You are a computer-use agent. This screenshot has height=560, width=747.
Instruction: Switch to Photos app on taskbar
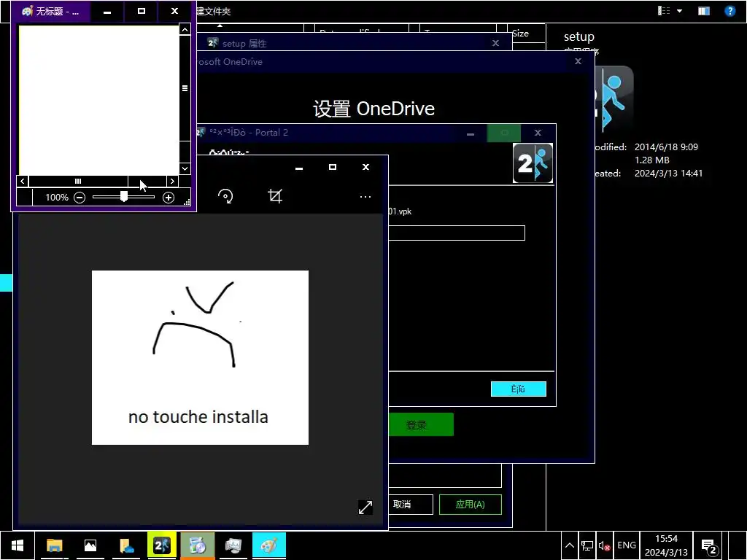(90, 545)
